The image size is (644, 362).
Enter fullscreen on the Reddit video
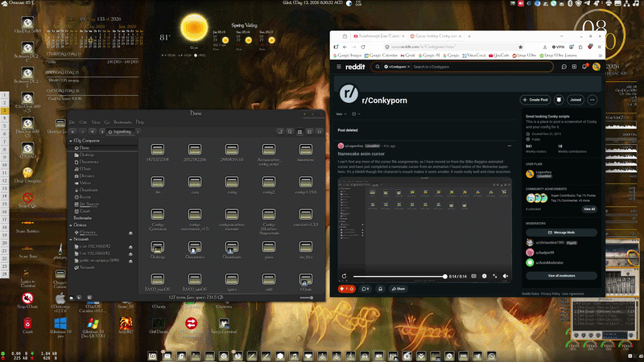[x=495, y=276]
